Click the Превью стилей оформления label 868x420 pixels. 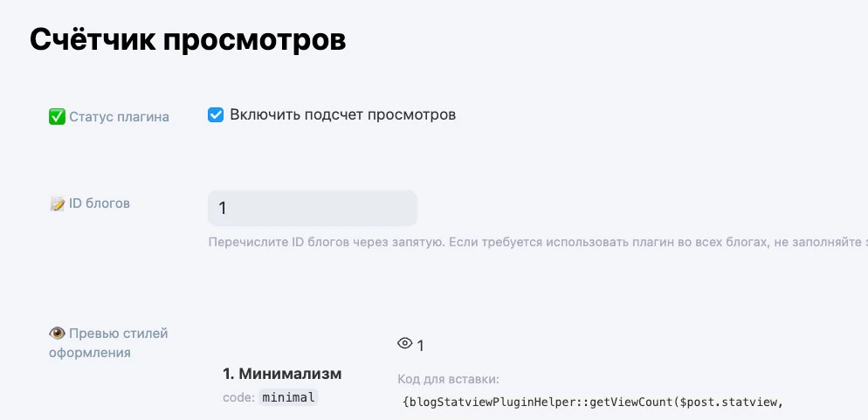pyautogui.click(x=107, y=342)
